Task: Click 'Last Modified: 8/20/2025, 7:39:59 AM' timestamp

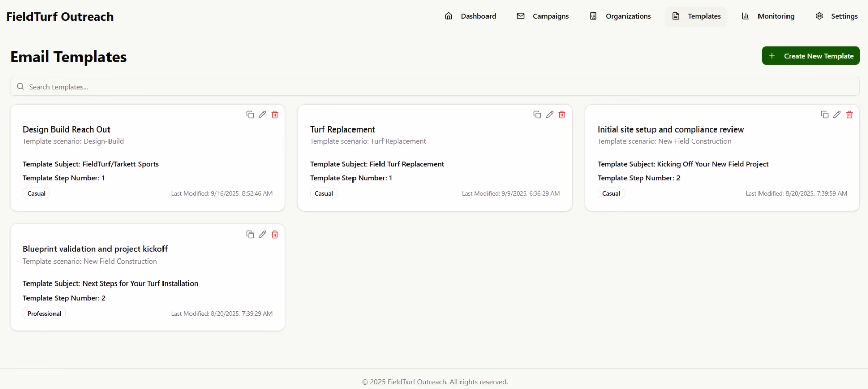Action: coord(797,194)
